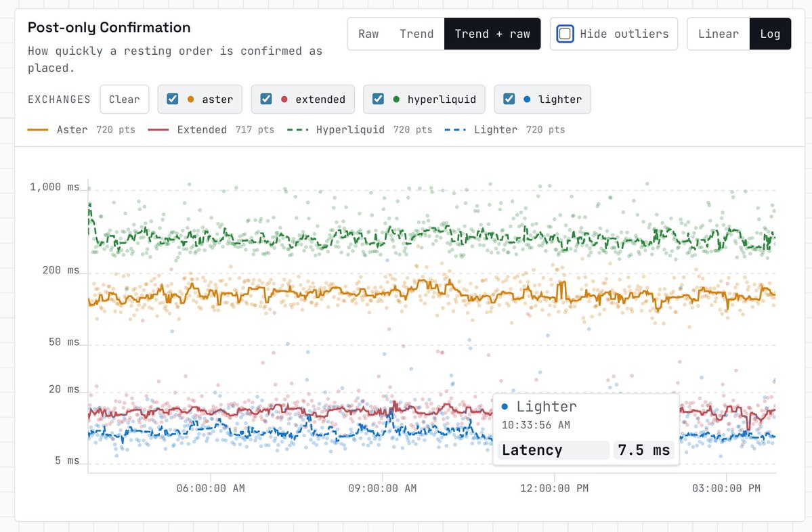Select the Trend + raw view
The image size is (812, 532).
[x=492, y=34]
